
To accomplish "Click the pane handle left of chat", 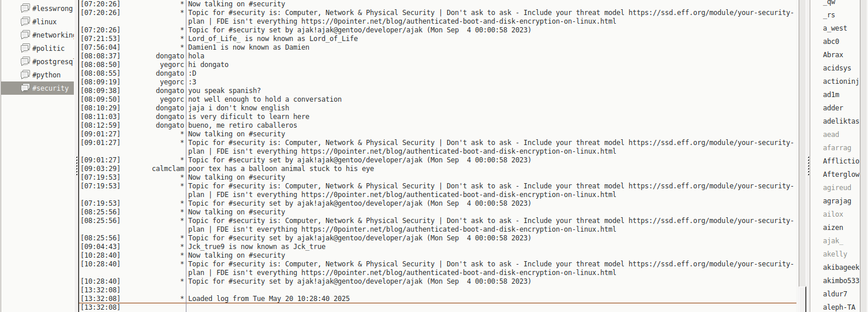I will pos(77,168).
